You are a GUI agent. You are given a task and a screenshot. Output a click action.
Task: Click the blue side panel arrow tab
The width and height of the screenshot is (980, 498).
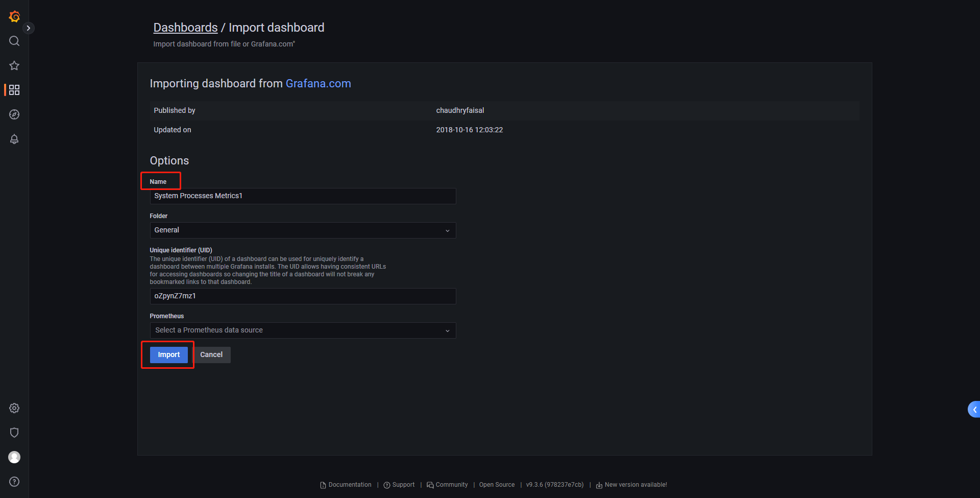974,410
